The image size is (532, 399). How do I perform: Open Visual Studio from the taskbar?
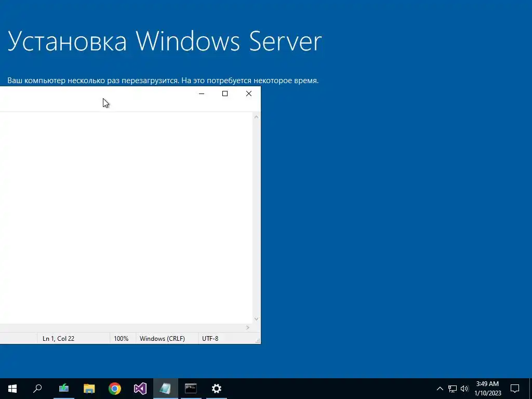pyautogui.click(x=140, y=389)
